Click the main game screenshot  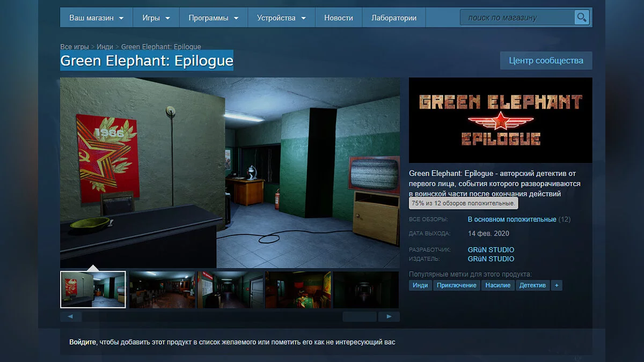coord(230,173)
